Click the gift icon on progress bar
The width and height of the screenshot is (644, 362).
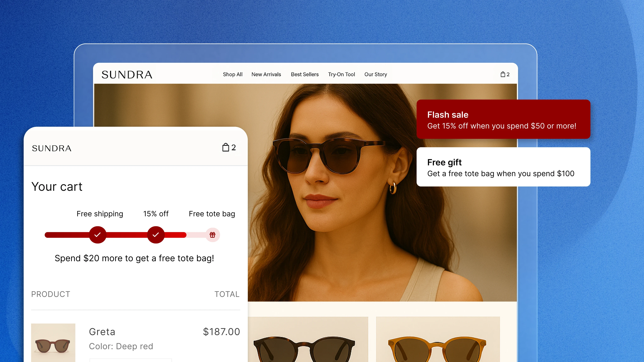213,235
